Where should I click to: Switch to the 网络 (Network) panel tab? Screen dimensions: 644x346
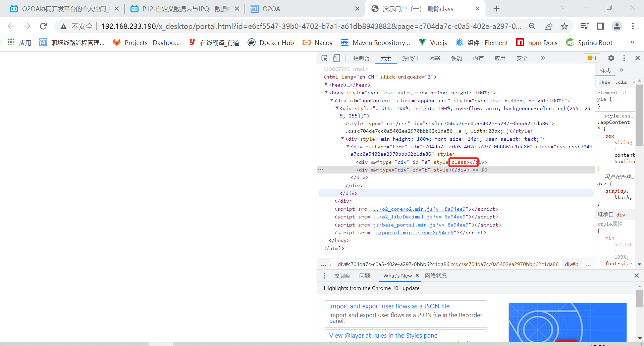tap(435, 58)
